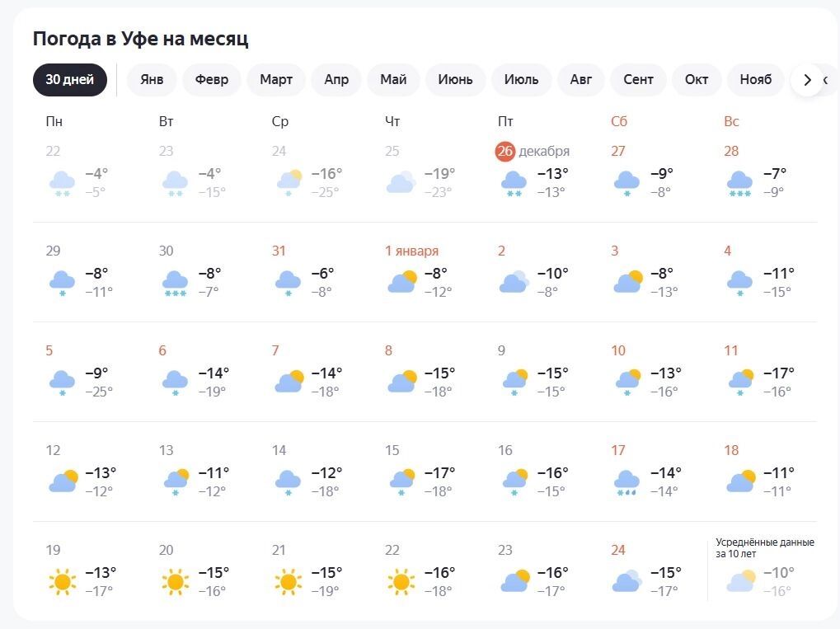Open the Февр month tab
Image resolution: width=840 pixels, height=629 pixels.
pos(212,80)
